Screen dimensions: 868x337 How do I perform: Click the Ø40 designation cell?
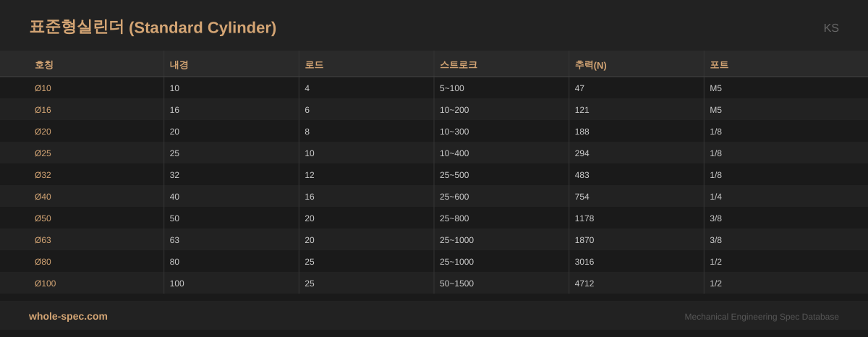[43, 197]
